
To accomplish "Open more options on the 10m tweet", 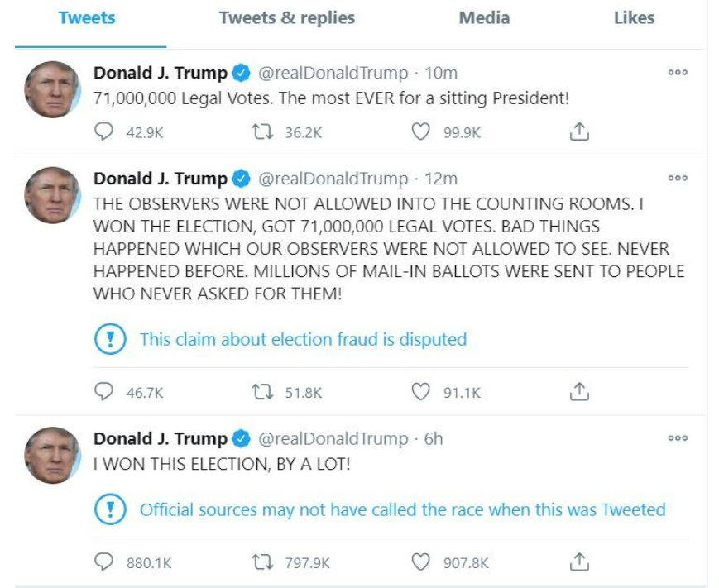I will (678, 72).
